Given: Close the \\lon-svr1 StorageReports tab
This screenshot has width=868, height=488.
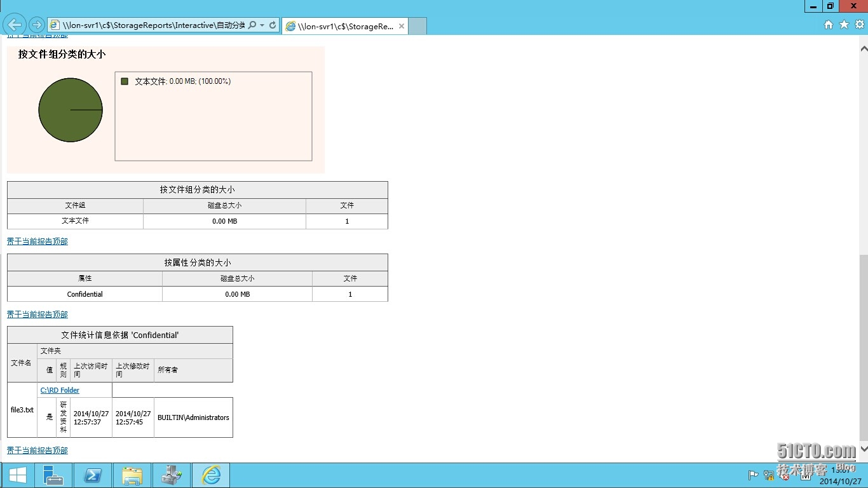Looking at the screenshot, I should pyautogui.click(x=402, y=26).
